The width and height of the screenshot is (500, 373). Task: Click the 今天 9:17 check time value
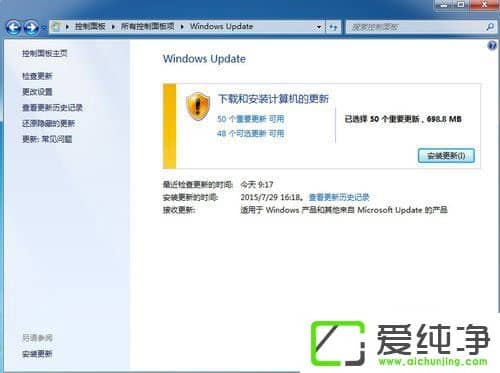coord(257,184)
